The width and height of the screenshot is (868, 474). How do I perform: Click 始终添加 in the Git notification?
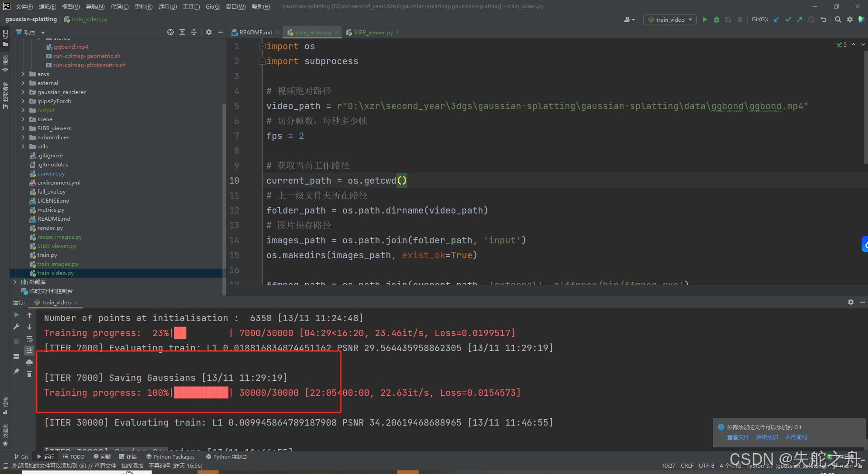coord(767,437)
